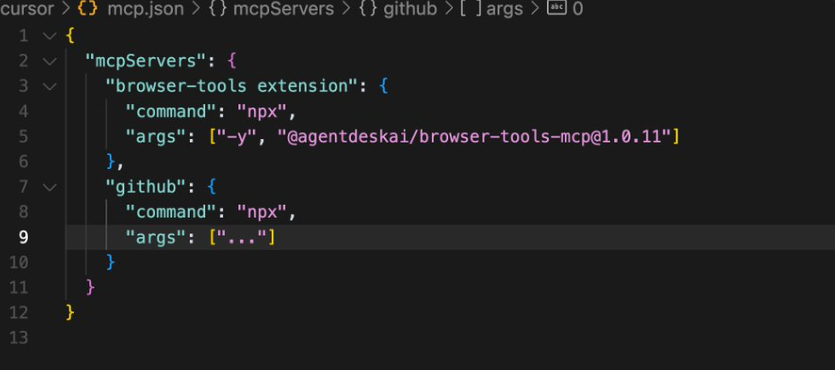Click line number 6 in the gutter
The height and width of the screenshot is (370, 835).
[23, 162]
